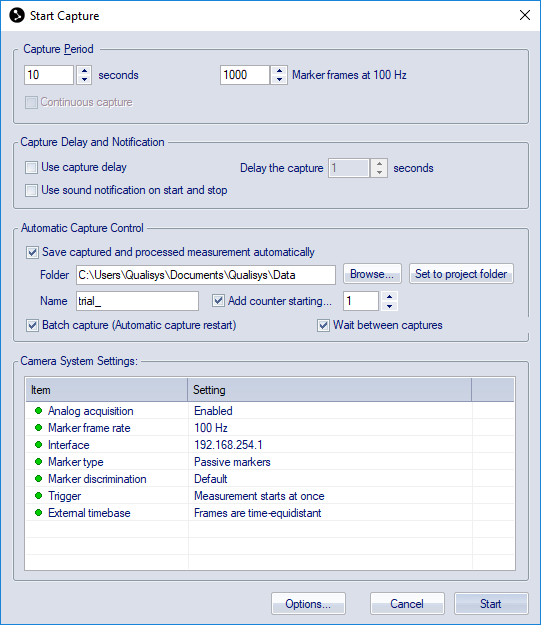Screen dimensions: 541x625
Task: Enable sound notification on start and stop
Action: [x=31, y=190]
